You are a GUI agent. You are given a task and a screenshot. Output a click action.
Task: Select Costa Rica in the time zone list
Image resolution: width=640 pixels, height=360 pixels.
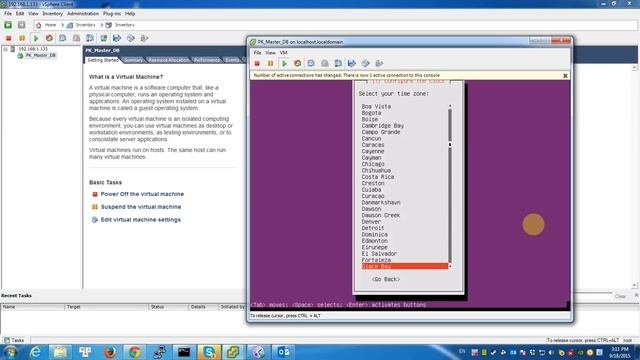tap(378, 177)
